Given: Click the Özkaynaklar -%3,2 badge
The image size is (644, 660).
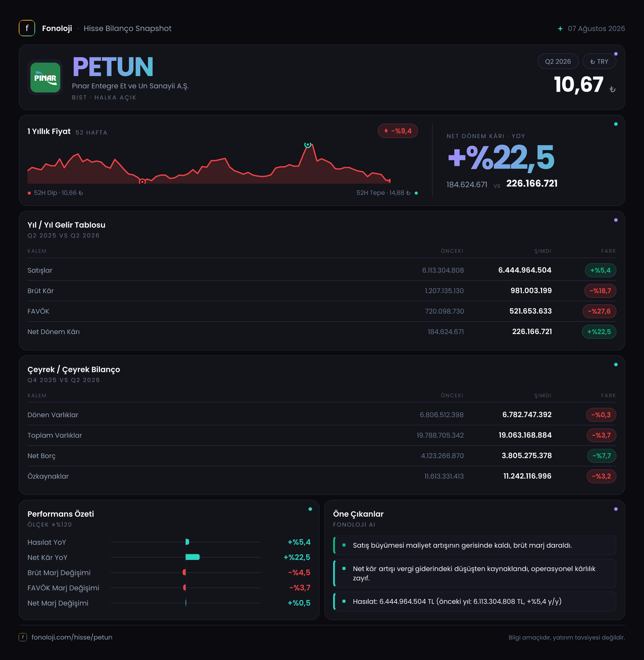Looking at the screenshot, I should pos(601,476).
